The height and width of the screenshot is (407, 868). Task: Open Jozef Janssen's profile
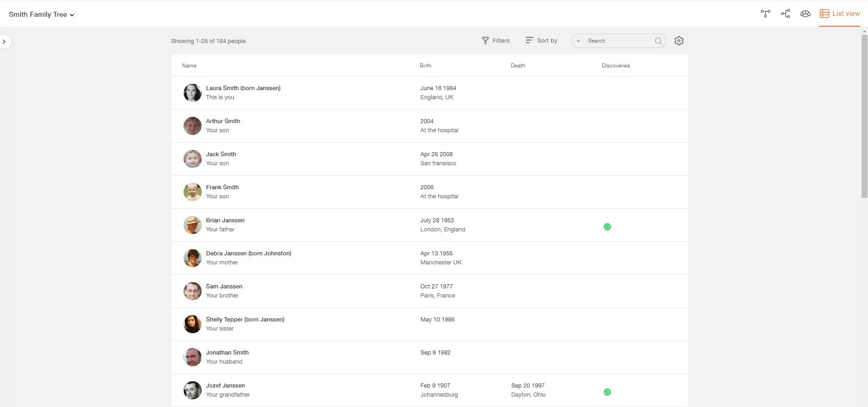[225, 386]
